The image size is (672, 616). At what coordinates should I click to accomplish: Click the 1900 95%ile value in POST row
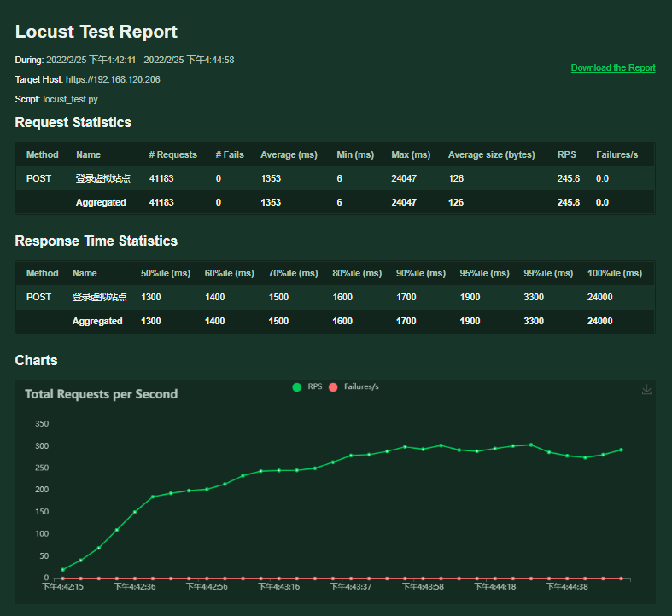[x=470, y=297]
